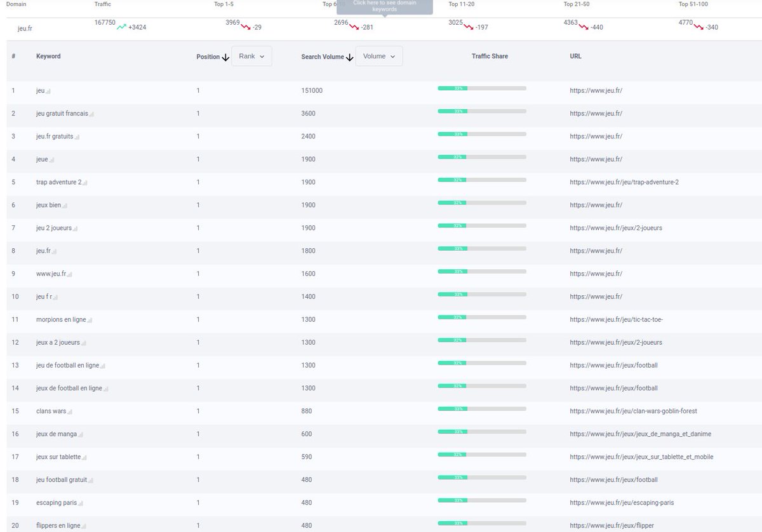Click the chart icon next to 'jeu 2 joueurs'
The image size is (762, 532).
pos(76,229)
